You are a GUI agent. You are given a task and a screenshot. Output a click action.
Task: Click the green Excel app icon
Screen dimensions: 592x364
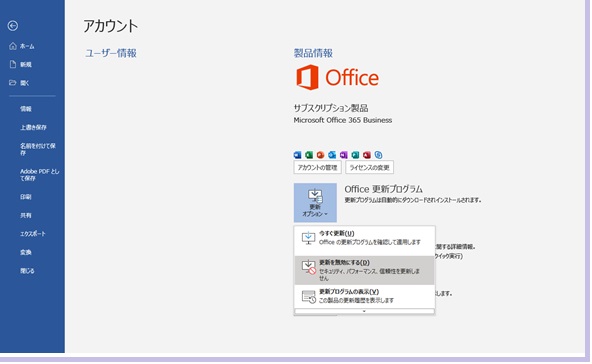pos(309,155)
